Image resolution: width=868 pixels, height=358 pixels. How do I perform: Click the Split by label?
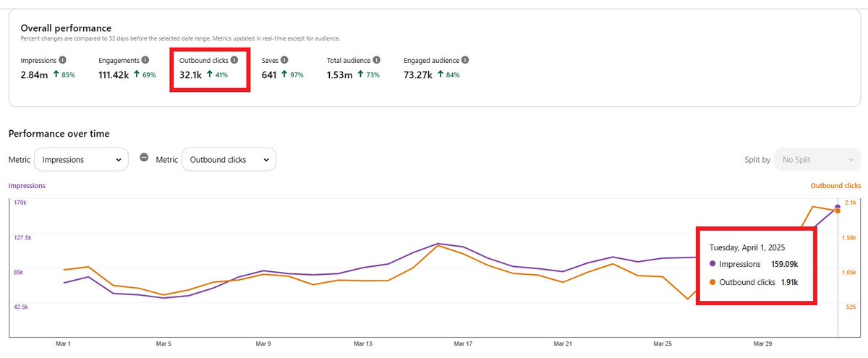tap(757, 159)
